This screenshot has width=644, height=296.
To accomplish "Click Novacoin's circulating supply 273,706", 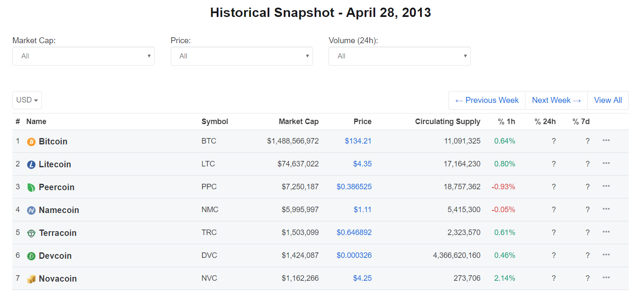I will [x=467, y=278].
